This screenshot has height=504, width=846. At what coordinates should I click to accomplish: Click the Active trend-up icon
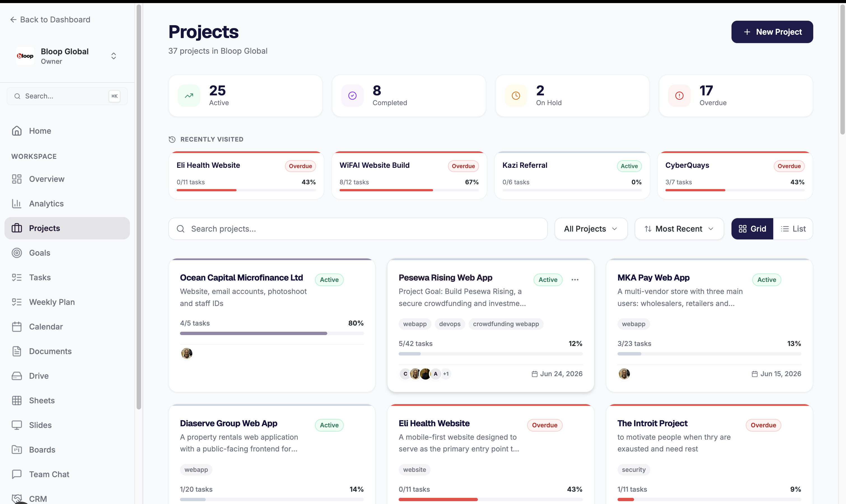189,96
